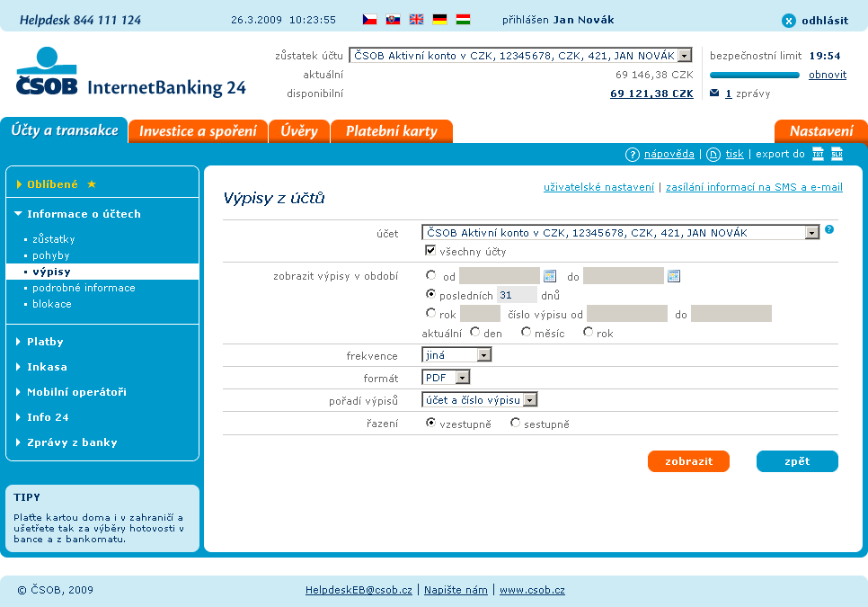Open the 'Účty a transakce' tab
The image size is (868, 607).
point(64,130)
